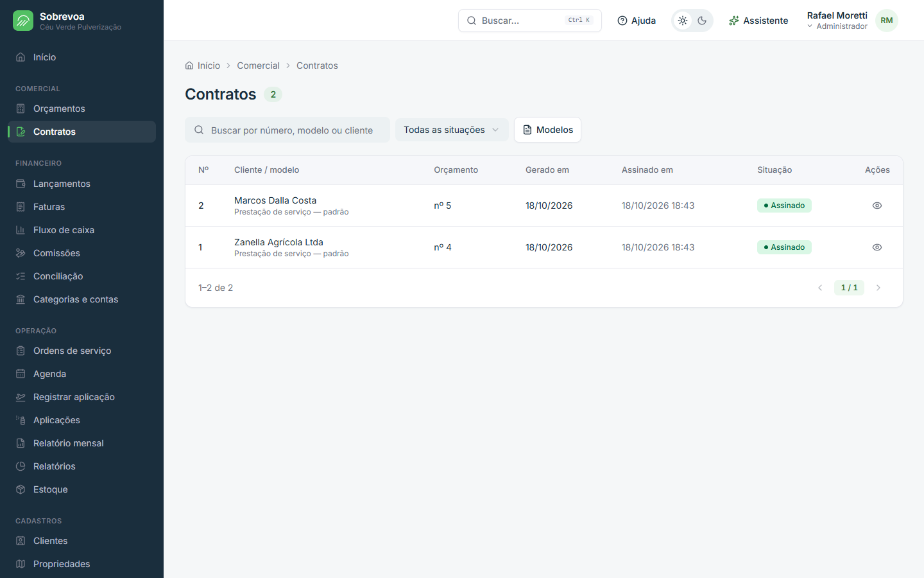Click the Comercial breadcrumb link

click(258, 66)
